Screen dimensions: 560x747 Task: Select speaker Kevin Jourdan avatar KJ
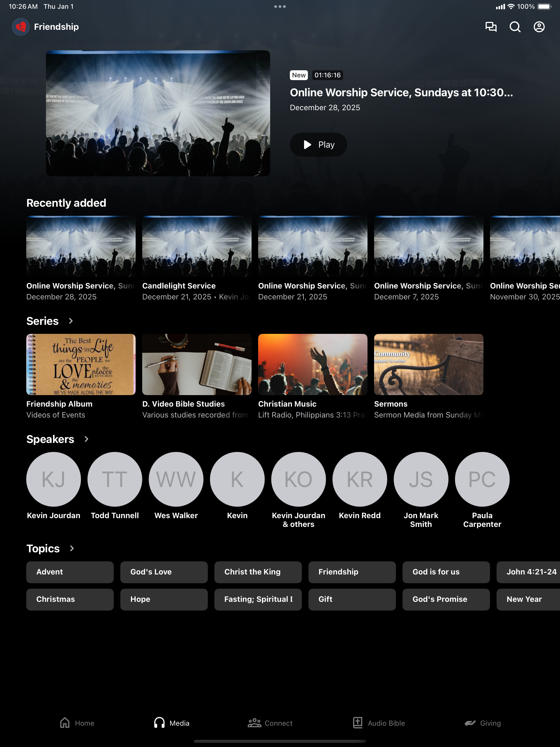(x=53, y=479)
